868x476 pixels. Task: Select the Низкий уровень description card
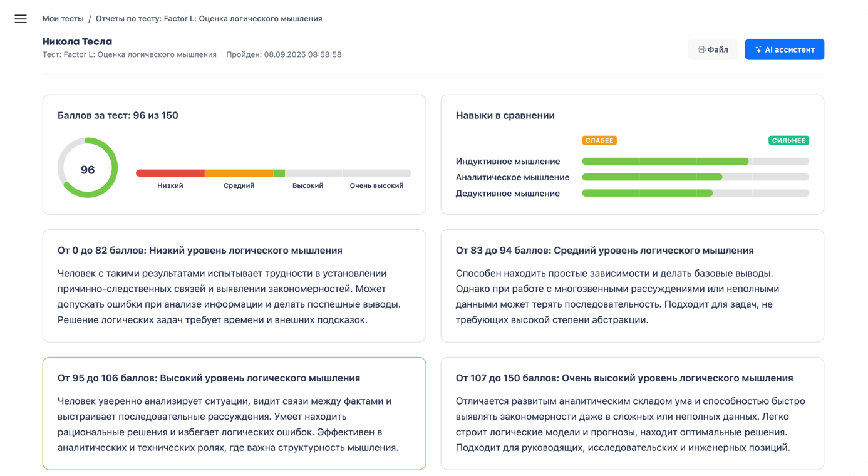(x=234, y=286)
